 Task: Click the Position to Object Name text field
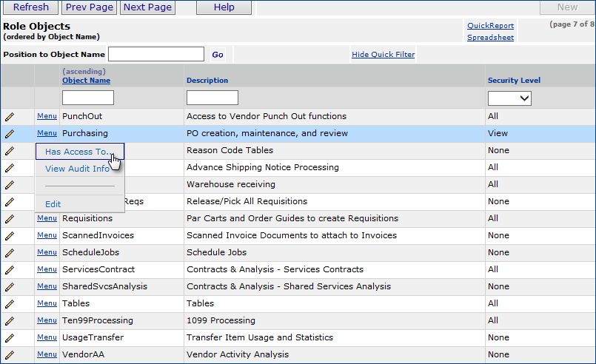pyautogui.click(x=156, y=54)
